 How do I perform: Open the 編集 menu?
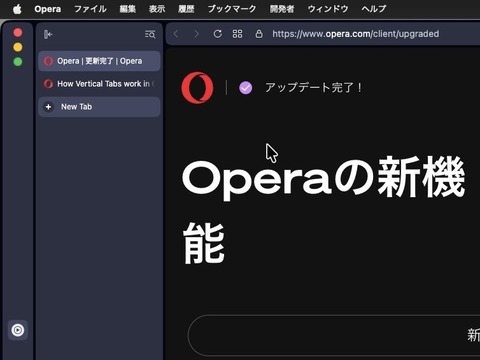(128, 9)
